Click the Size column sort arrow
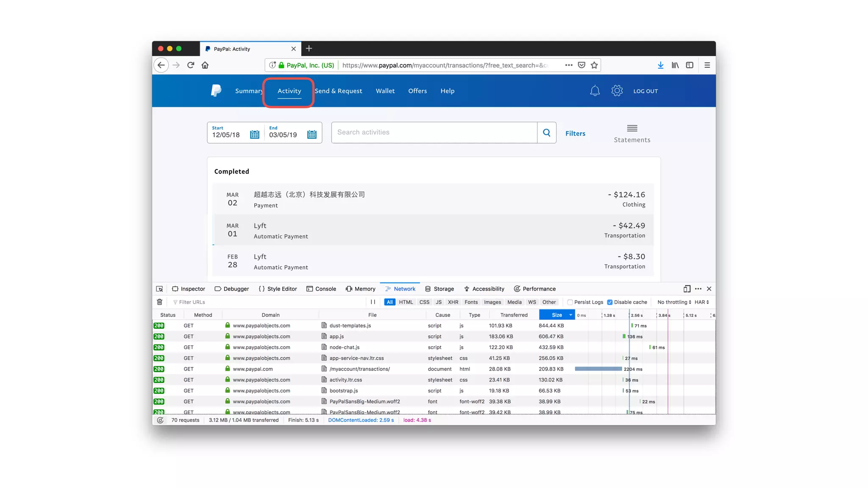This screenshot has width=868, height=488. (570, 315)
